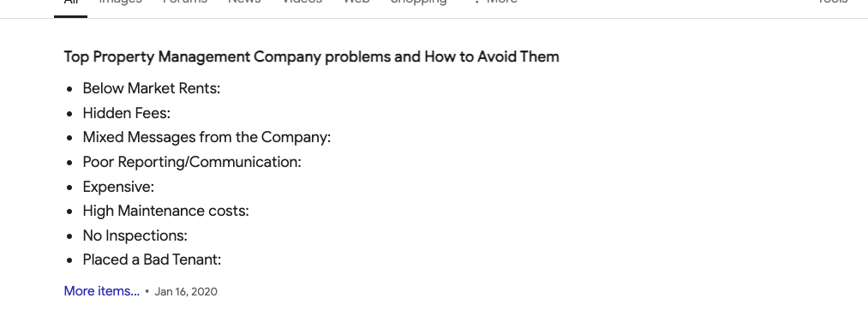Switch to the Images results tab
The height and width of the screenshot is (310, 868).
coord(120,2)
